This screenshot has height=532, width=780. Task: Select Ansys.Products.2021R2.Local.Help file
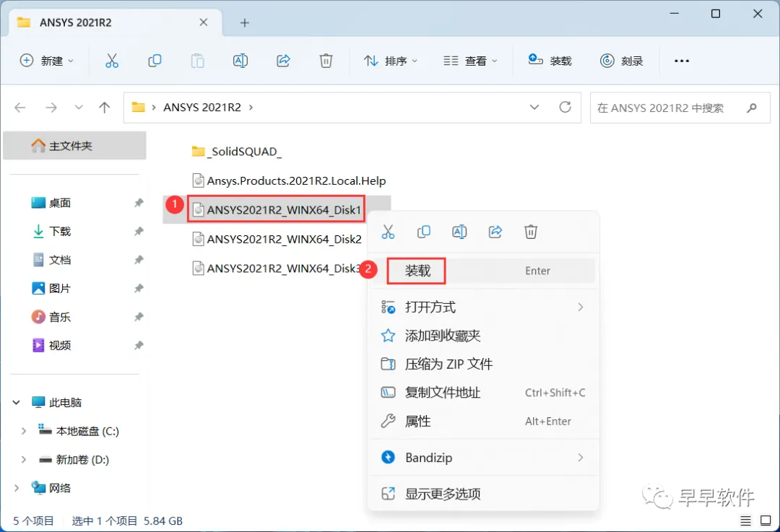289,180
